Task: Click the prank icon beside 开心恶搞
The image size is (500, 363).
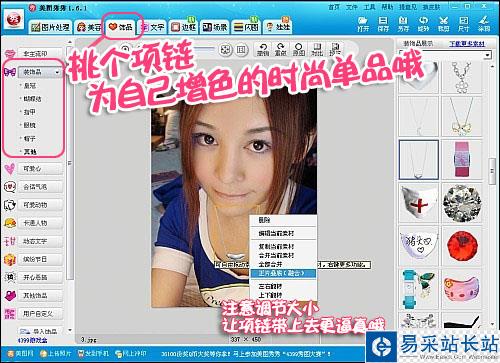Action: pos(10,277)
